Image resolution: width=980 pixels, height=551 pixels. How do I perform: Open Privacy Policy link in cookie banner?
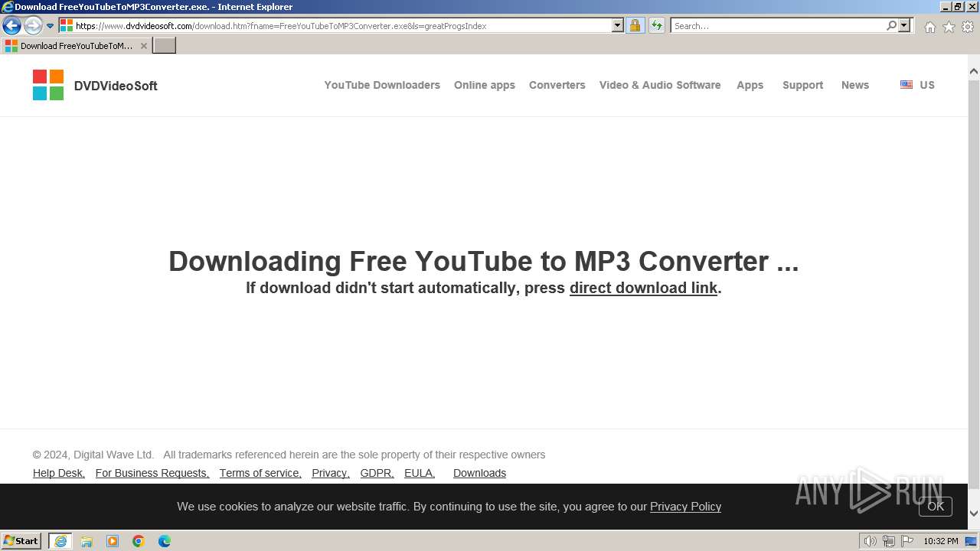pyautogui.click(x=686, y=507)
